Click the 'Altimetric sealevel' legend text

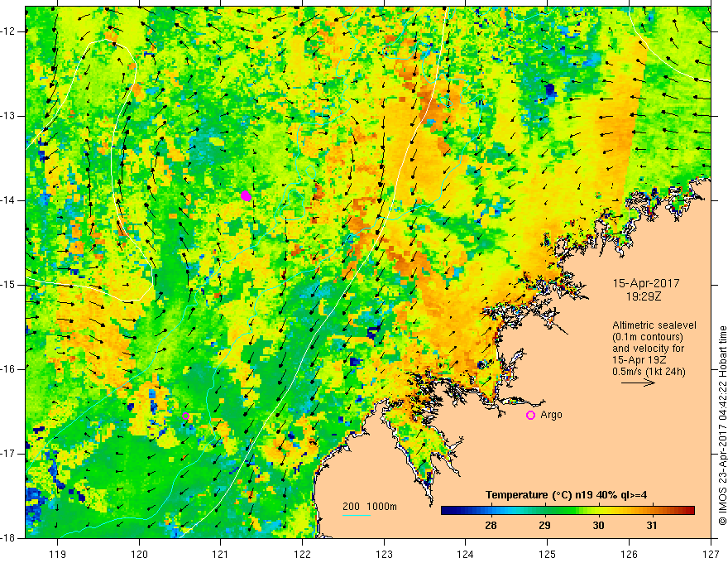(x=654, y=325)
